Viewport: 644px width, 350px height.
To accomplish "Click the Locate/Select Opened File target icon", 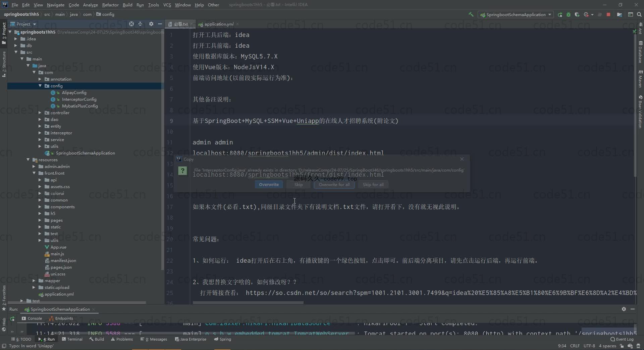I will pos(131,24).
